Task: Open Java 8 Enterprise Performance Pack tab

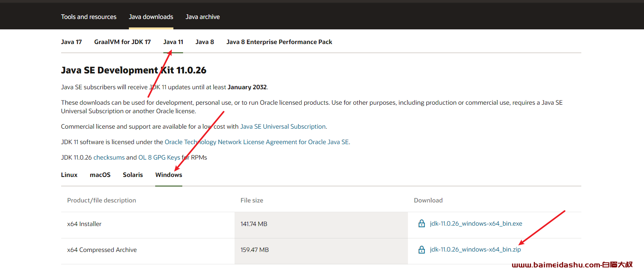Action: [279, 42]
